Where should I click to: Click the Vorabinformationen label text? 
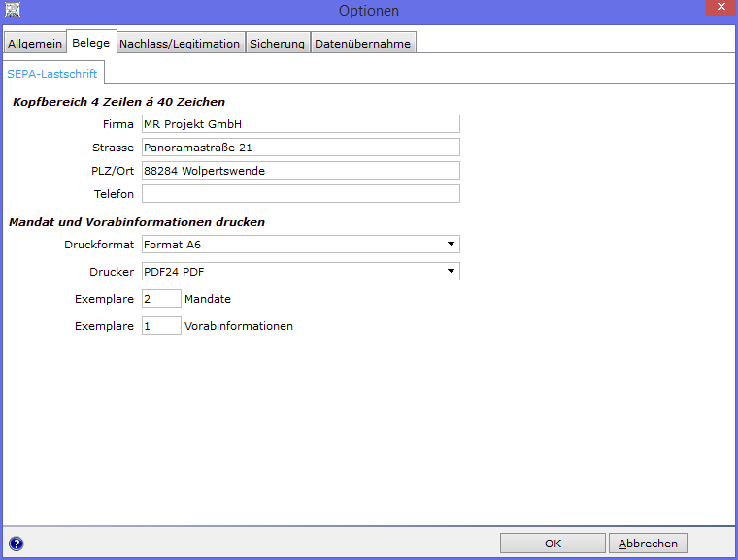239,326
